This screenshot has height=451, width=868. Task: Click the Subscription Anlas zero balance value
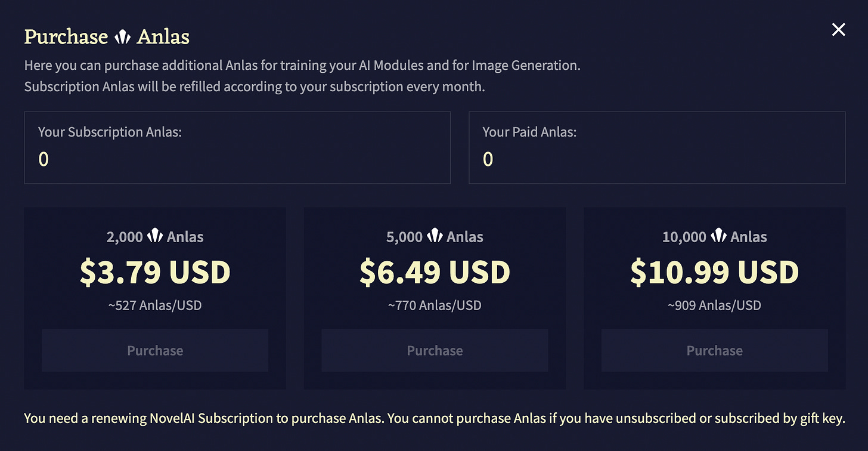tap(44, 159)
